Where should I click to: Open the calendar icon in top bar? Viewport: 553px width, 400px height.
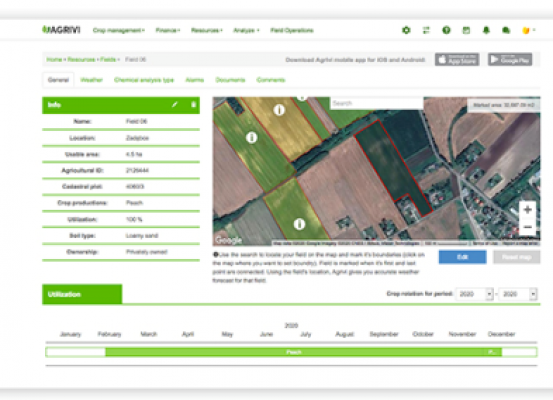pos(466,30)
